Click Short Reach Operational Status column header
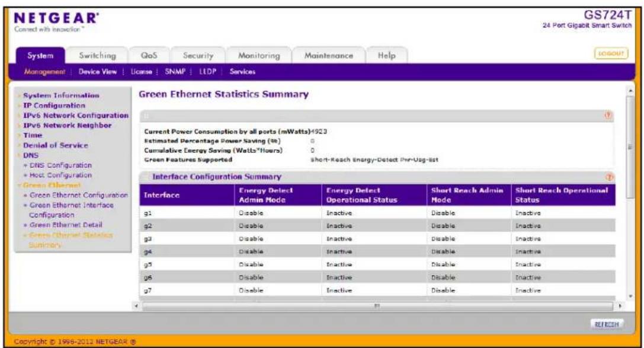Screen dimensions: 644x348 [x=563, y=195]
